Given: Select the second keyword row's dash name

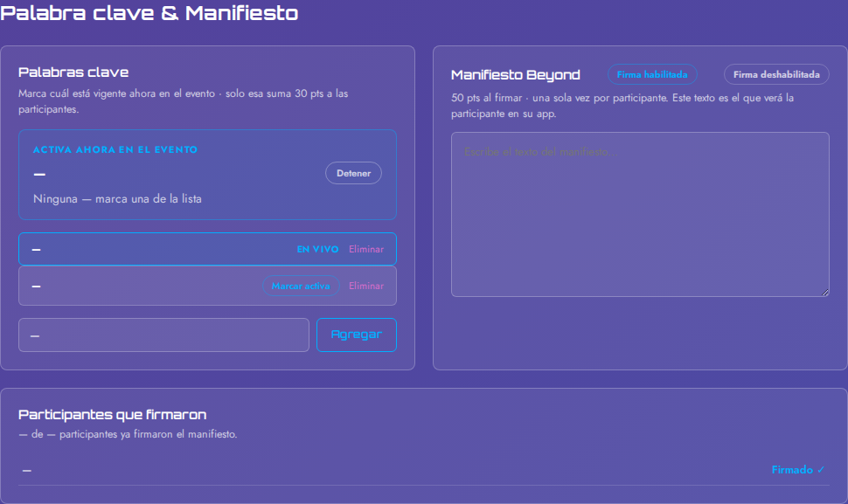Looking at the screenshot, I should [36, 287].
